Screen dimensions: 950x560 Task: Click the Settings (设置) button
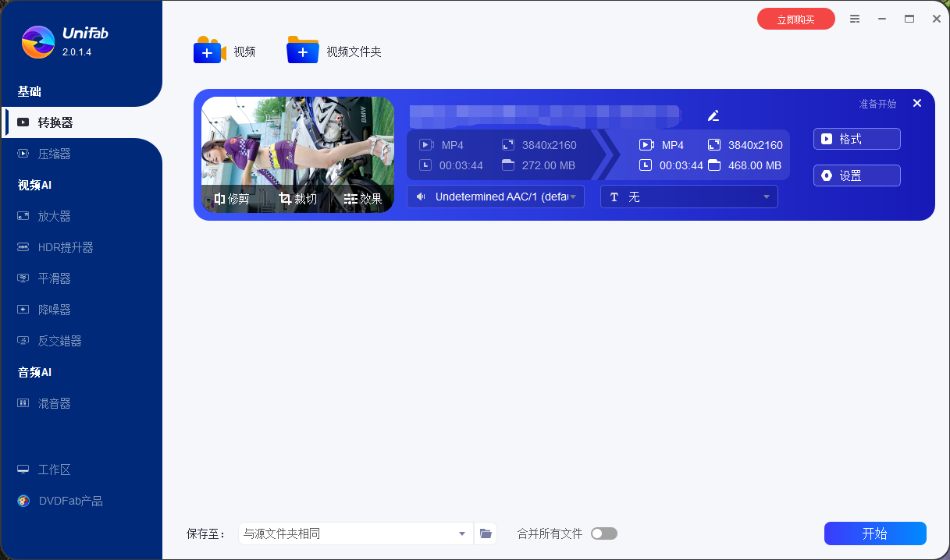856,175
